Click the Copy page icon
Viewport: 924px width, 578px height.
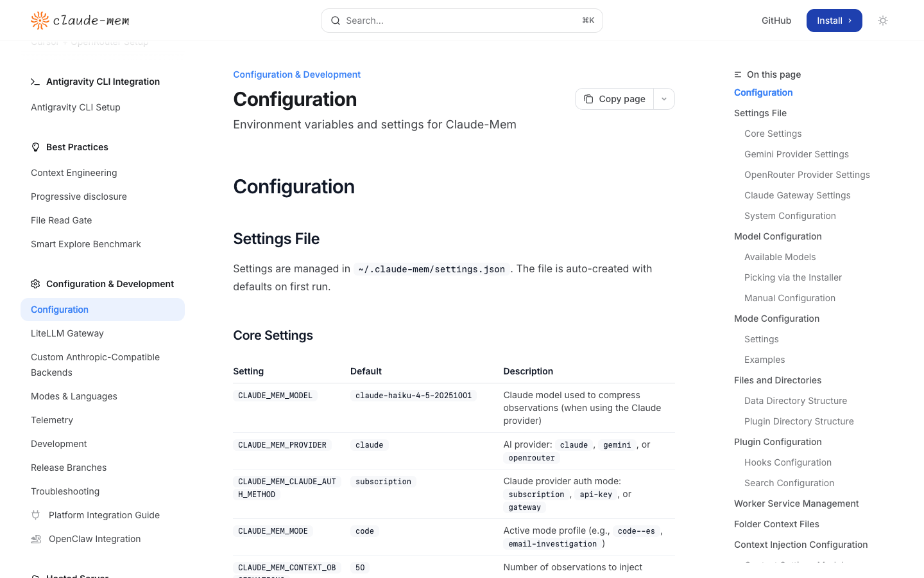(588, 99)
